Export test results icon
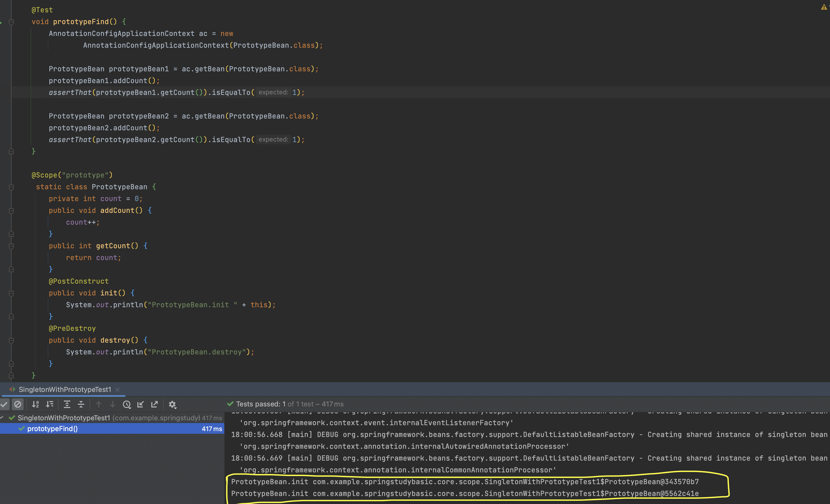 tap(154, 404)
